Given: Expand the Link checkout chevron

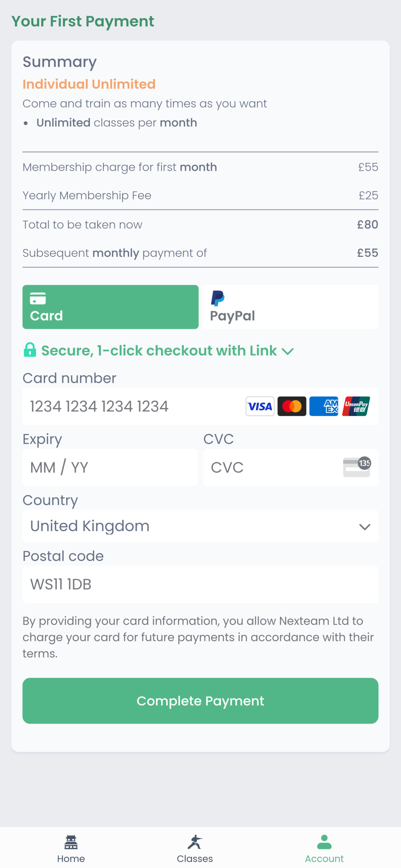Looking at the screenshot, I should [x=288, y=351].
